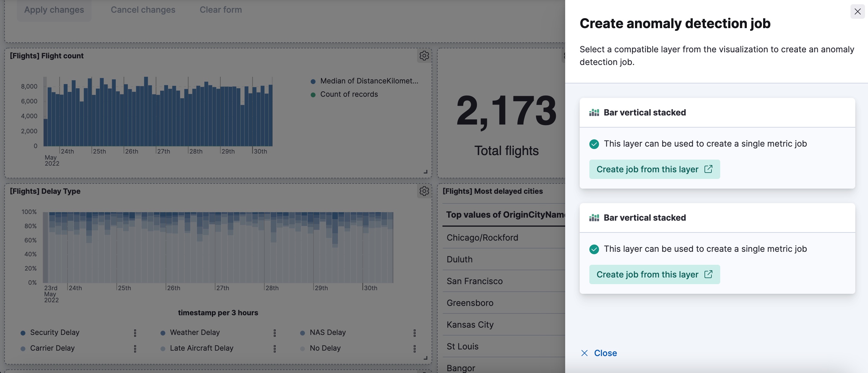Open Flight count panel gear settings

coord(424,56)
